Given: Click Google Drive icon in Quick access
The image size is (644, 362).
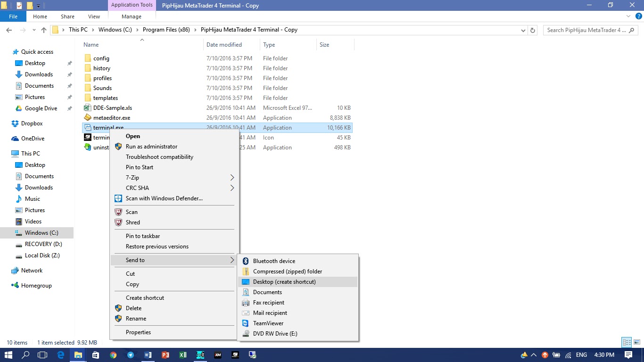Looking at the screenshot, I should click(x=19, y=108).
